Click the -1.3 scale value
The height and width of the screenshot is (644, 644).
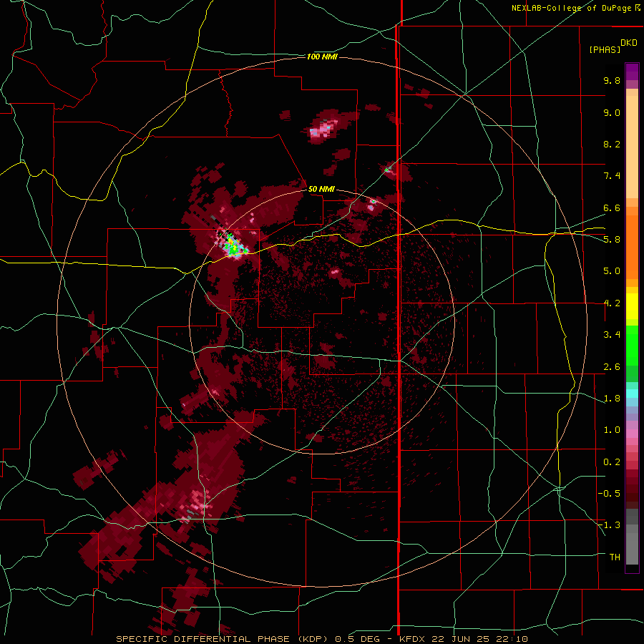click(x=609, y=525)
